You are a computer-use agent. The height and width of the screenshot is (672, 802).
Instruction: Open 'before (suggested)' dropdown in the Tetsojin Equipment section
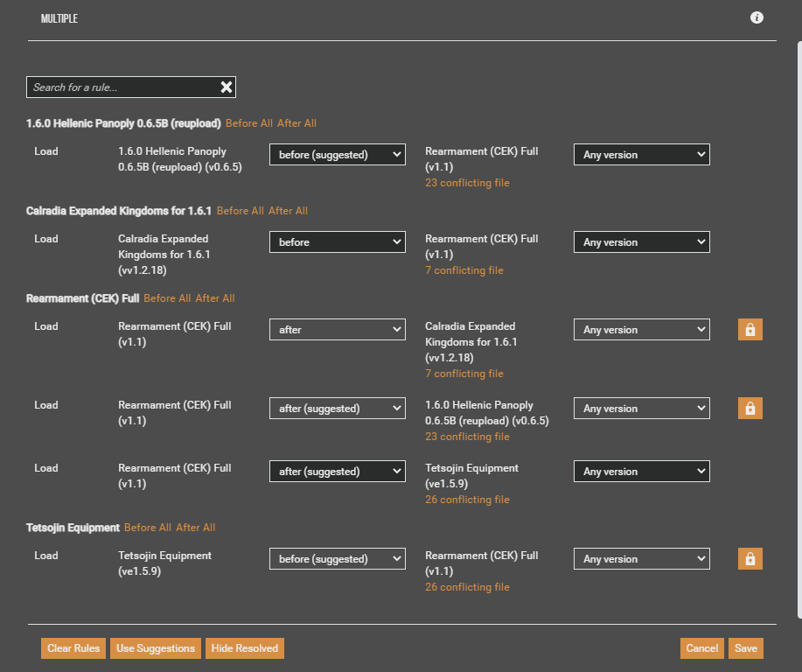pyautogui.click(x=337, y=559)
